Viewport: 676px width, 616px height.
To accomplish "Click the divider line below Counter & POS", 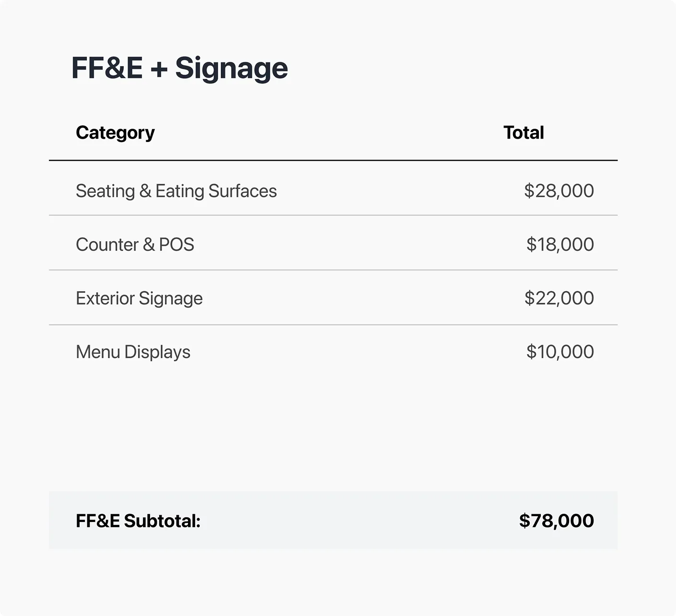I will tap(333, 270).
